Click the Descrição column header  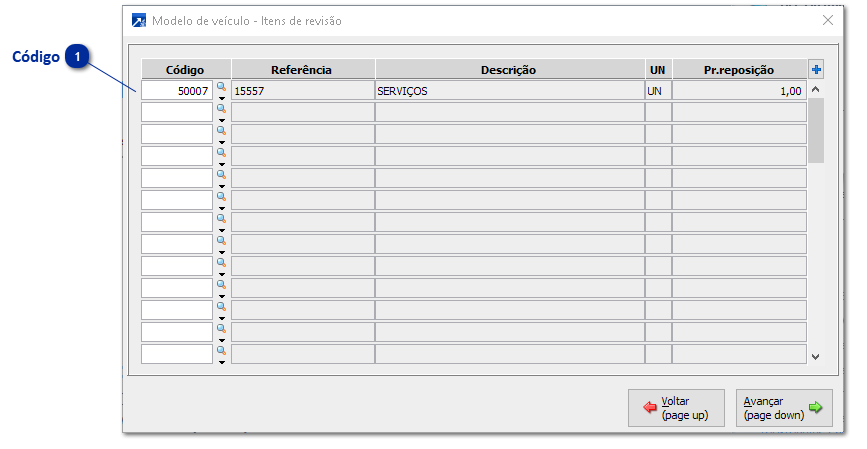pyautogui.click(x=510, y=70)
